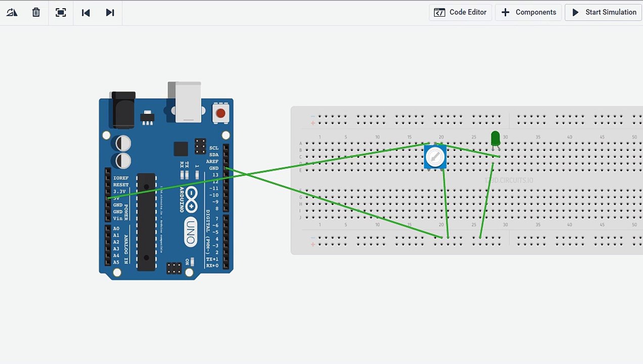This screenshot has height=364, width=643.
Task: Click the Arduino red reset button
Action: click(220, 113)
